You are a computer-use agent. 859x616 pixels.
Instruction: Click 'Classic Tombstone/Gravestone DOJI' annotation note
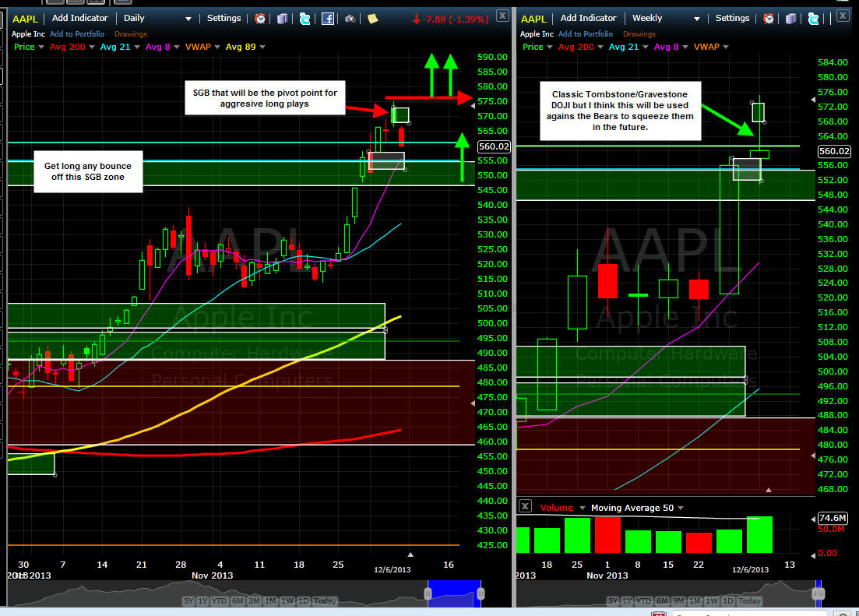point(620,111)
